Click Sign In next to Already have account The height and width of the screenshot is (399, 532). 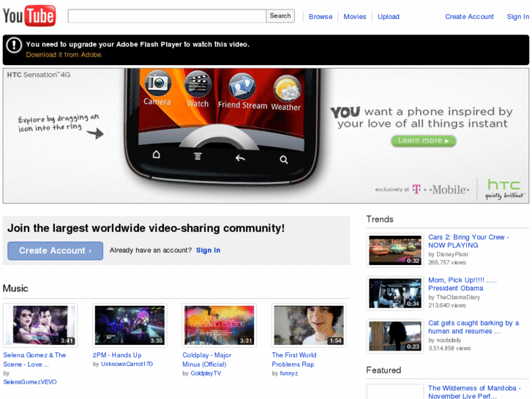pos(208,250)
